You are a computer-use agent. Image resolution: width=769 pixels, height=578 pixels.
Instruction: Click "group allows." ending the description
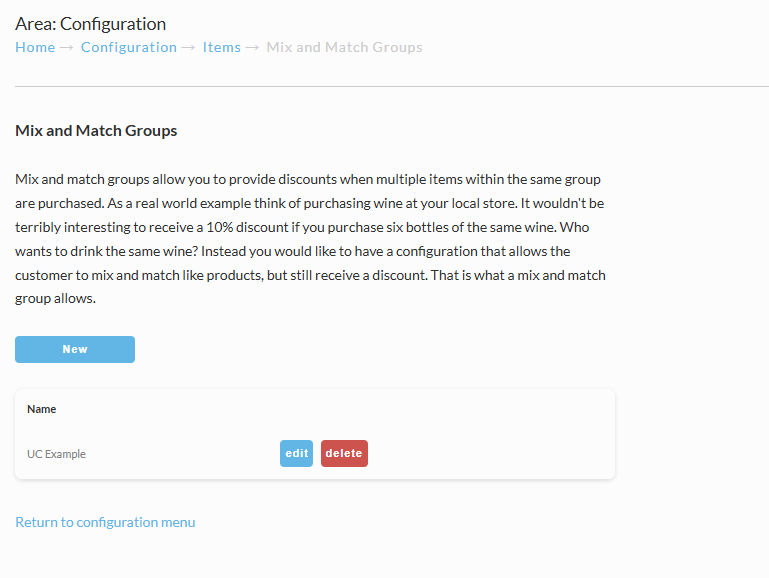[x=55, y=299]
